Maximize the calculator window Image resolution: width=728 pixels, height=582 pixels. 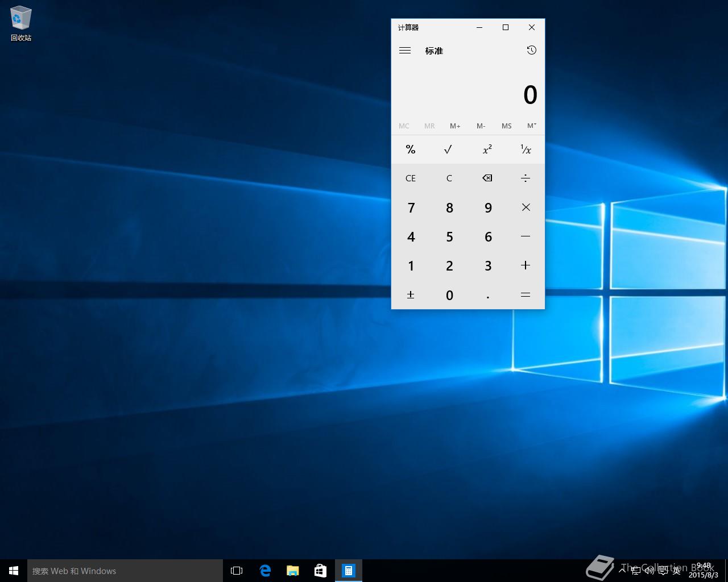(x=506, y=27)
